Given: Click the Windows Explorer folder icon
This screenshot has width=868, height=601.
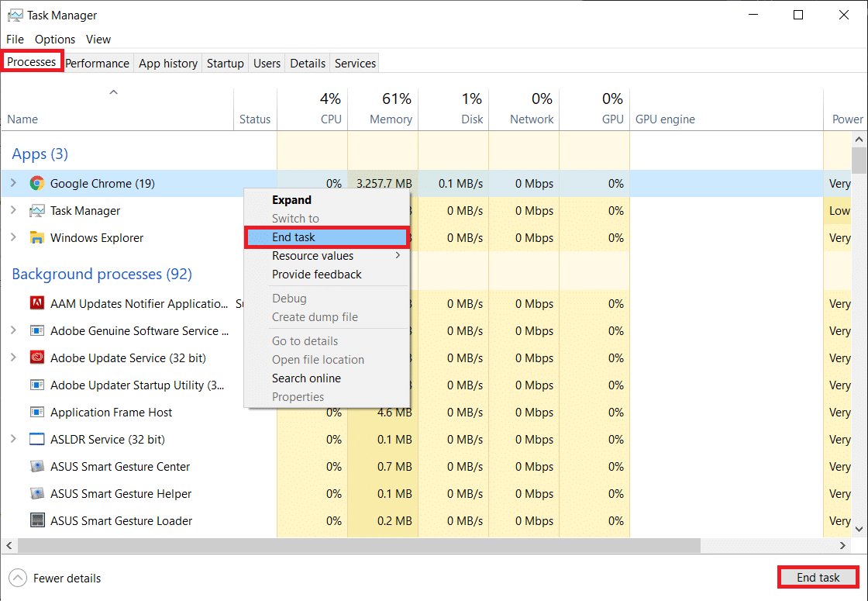Looking at the screenshot, I should tap(36, 238).
